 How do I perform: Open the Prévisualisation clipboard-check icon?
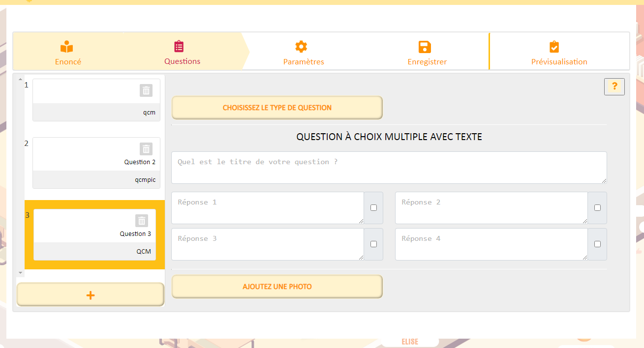point(554,47)
